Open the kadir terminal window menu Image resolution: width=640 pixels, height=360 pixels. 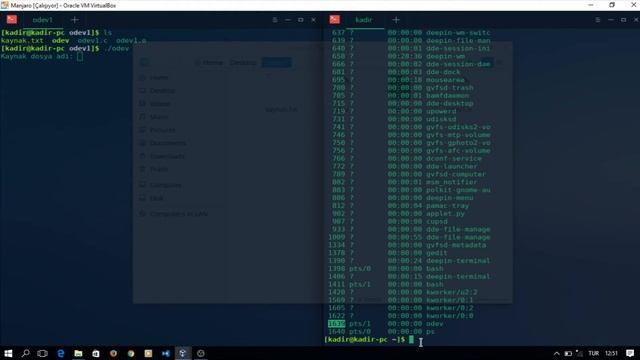coord(598,20)
